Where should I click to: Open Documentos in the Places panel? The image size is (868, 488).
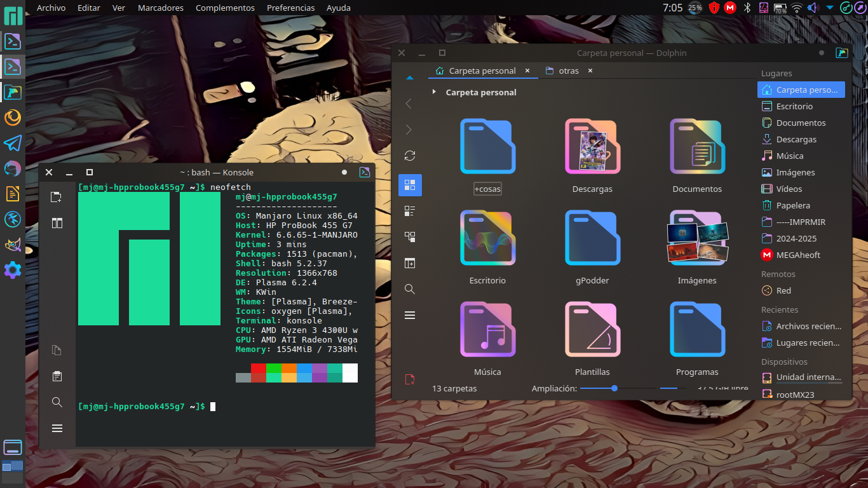coord(801,123)
